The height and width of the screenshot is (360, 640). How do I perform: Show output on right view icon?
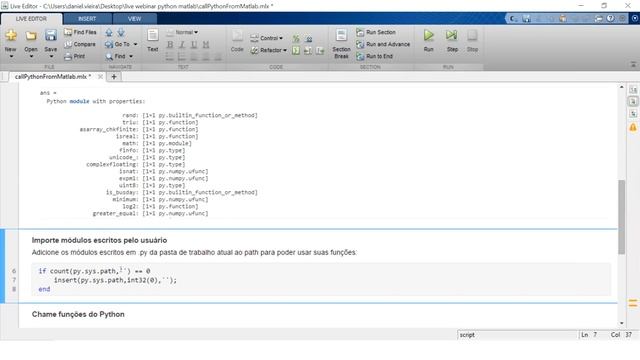pos(633,89)
